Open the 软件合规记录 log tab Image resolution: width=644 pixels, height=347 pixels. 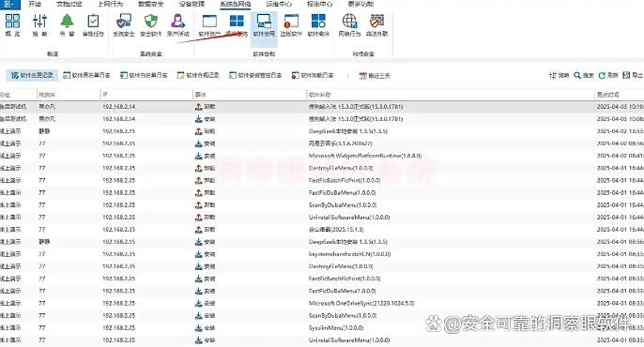(x=198, y=75)
